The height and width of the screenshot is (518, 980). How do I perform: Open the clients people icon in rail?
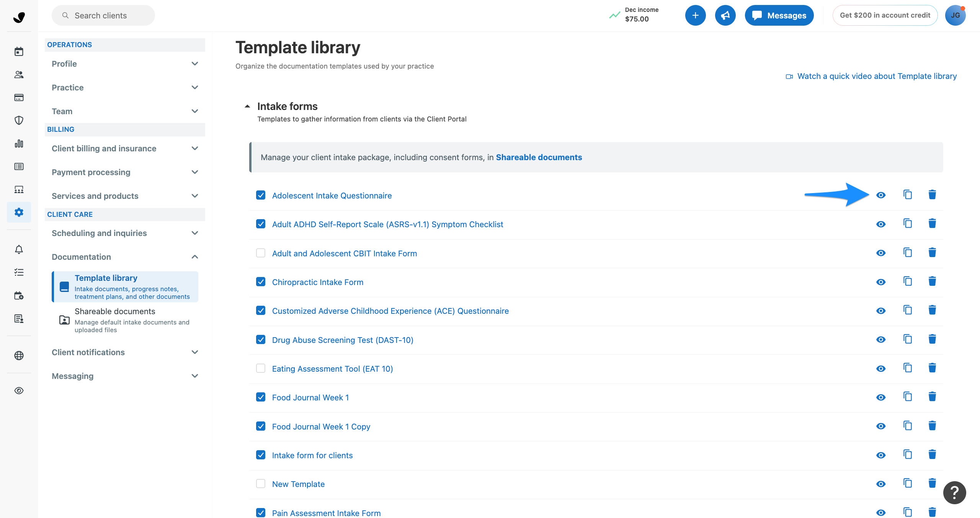point(19,74)
